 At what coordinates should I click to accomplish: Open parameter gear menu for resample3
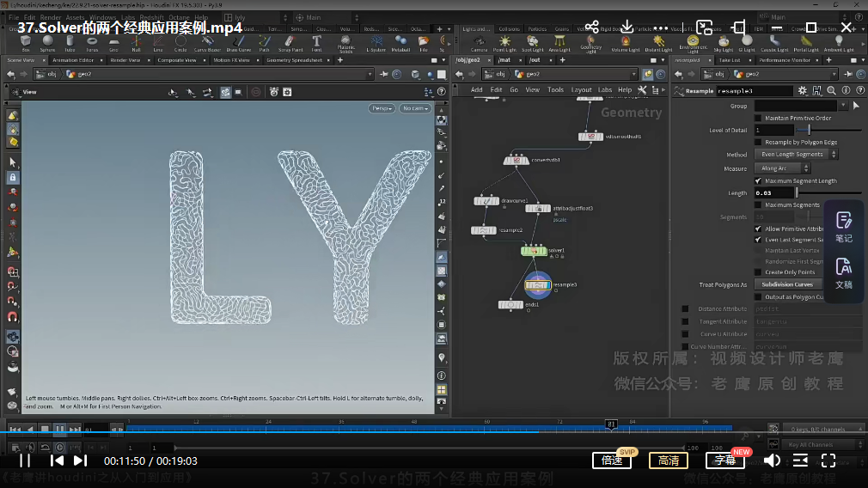coord(802,91)
